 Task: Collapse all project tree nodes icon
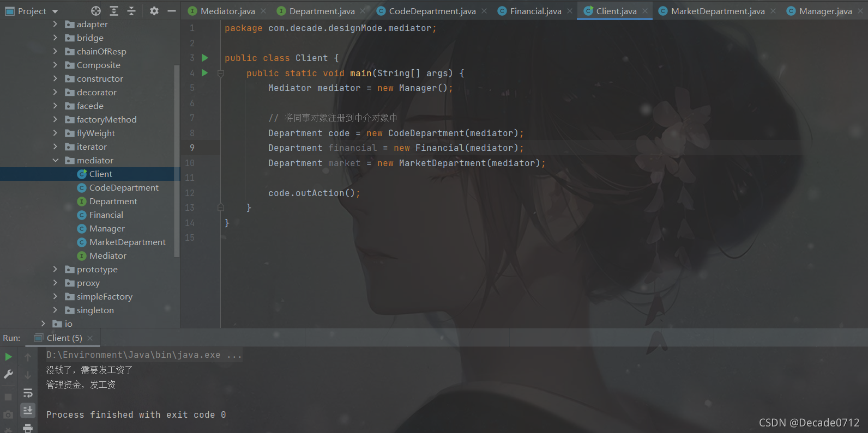coord(131,11)
